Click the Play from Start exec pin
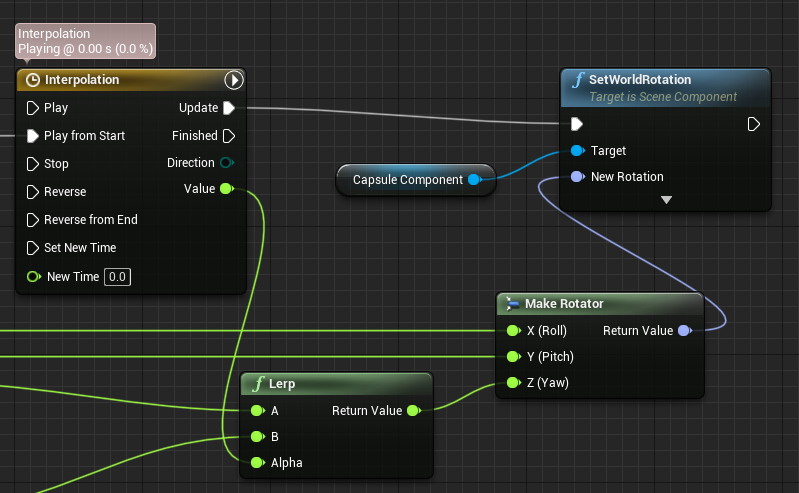The width and height of the screenshot is (799, 493). (x=33, y=136)
